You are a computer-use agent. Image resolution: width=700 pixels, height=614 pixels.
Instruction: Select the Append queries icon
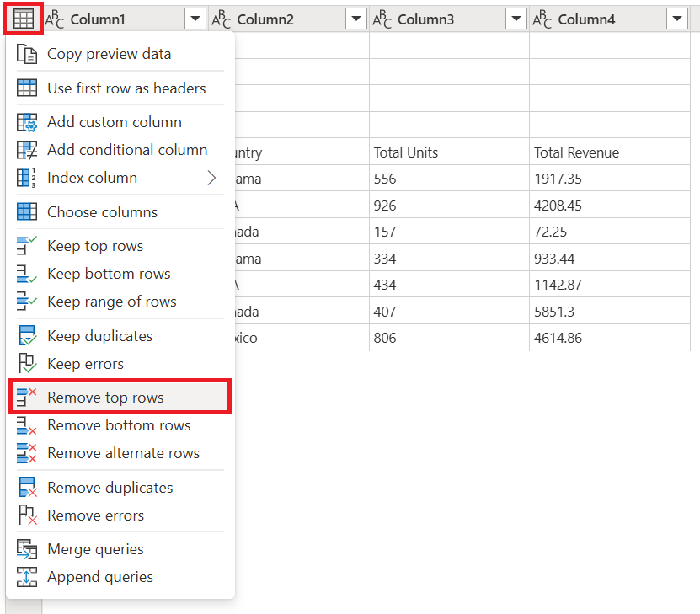(x=26, y=577)
